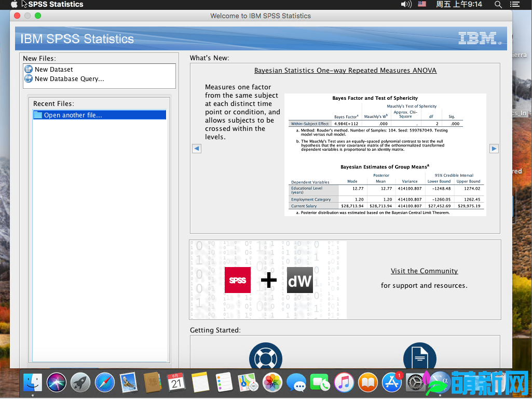Open System Preferences gear icon in Dock
The image size is (532, 399).
(415, 382)
